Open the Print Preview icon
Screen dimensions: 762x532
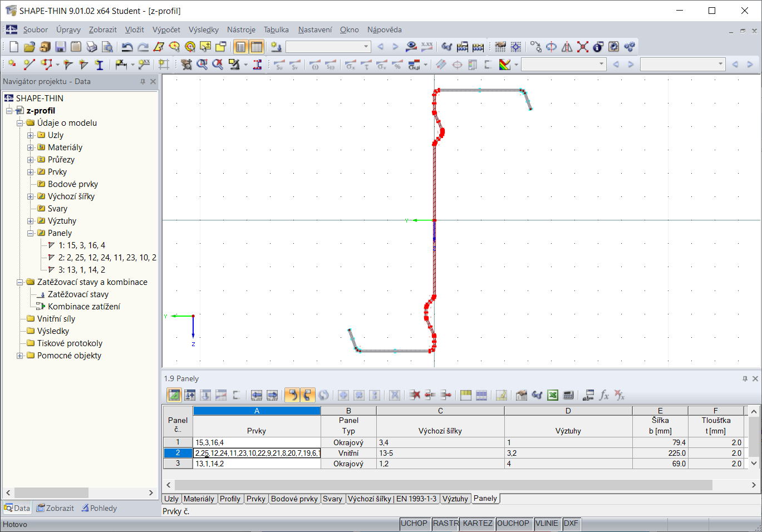(107, 47)
